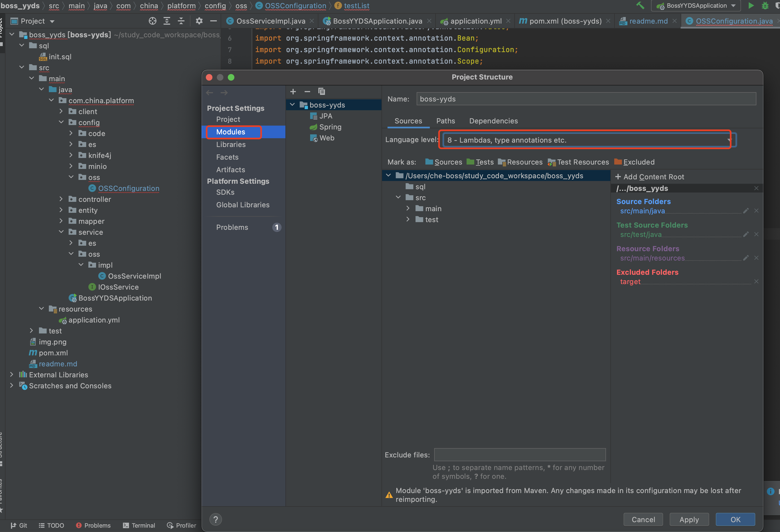
Task: Expand the test folder in content root tree
Action: (408, 219)
